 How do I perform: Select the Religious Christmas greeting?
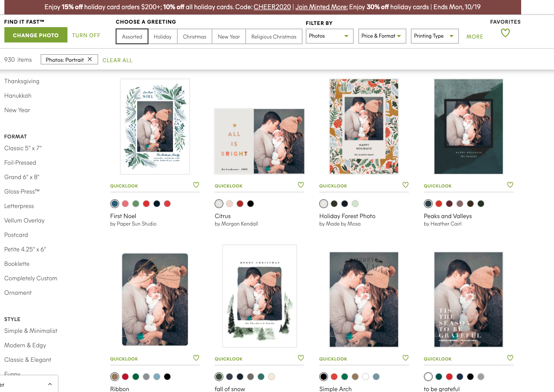274,37
